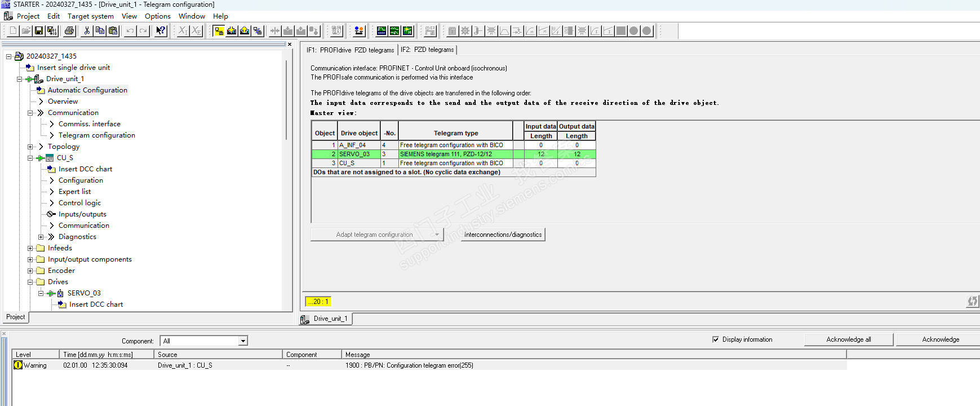Click the Open project toolbar icon

(x=26, y=30)
